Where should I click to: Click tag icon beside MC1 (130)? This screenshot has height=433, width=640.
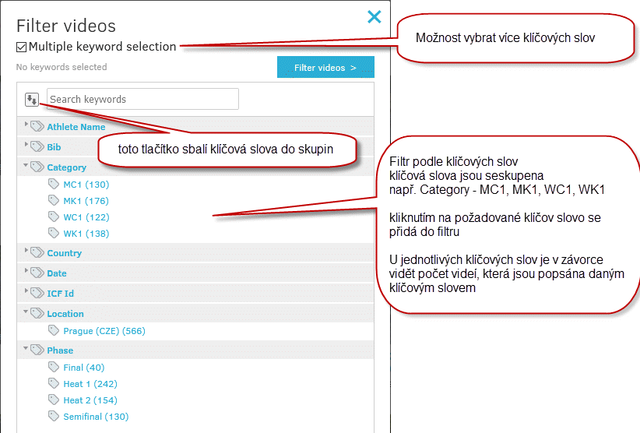click(x=53, y=184)
